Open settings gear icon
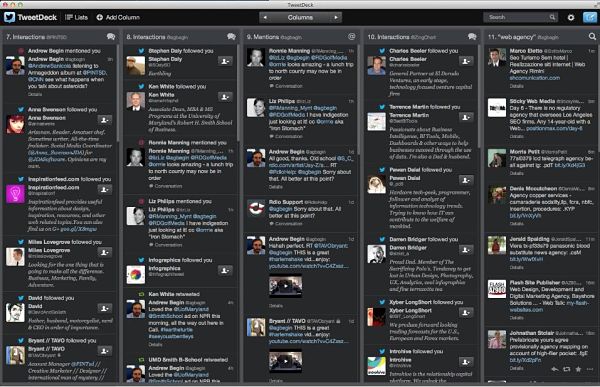600x387 pixels. (571, 17)
